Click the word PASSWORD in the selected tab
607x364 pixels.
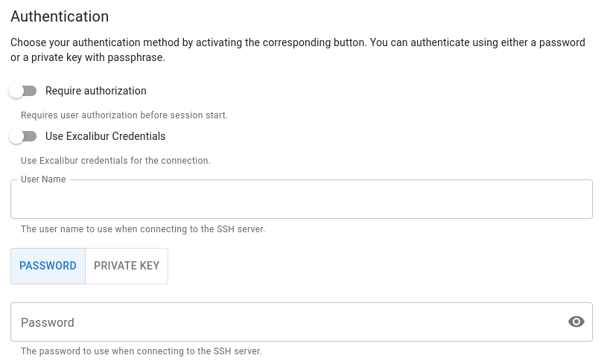click(x=48, y=266)
